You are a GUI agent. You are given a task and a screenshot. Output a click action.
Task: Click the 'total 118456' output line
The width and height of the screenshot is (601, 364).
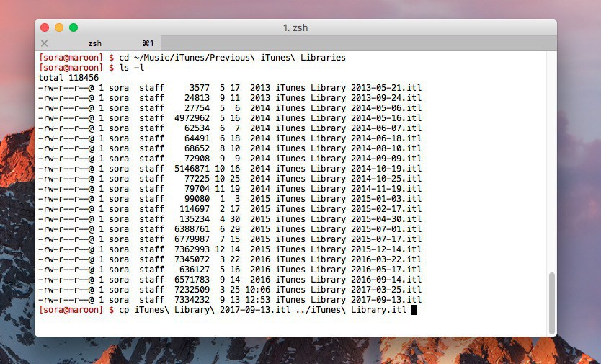point(68,78)
